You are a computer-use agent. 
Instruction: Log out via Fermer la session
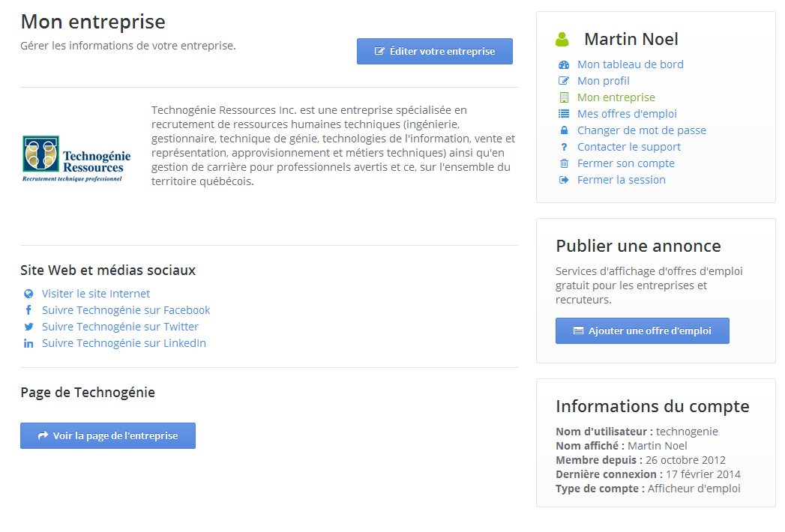coord(622,180)
